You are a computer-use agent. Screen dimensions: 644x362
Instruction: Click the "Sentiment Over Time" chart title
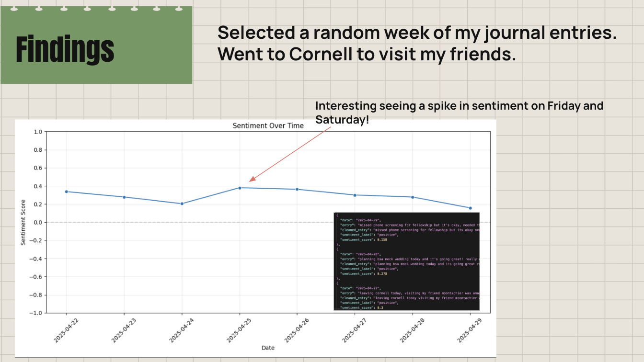pos(268,125)
